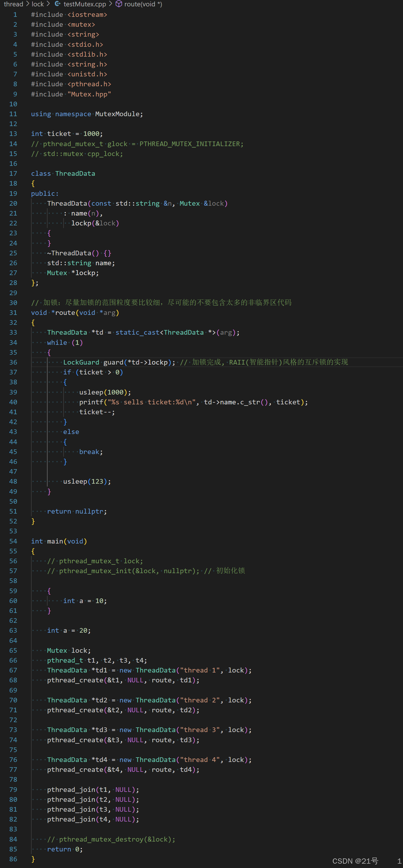Screen dimensions: 403x868
Task: Click line number 54 in gutter
Action: click(13, 541)
